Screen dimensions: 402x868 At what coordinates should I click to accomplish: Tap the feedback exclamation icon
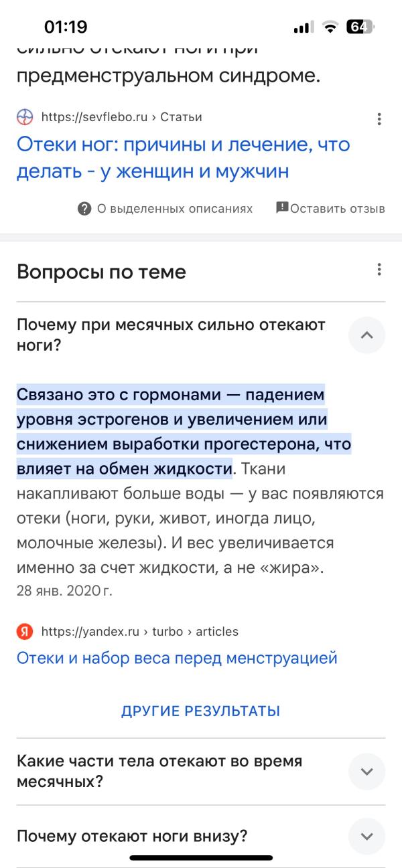(282, 207)
